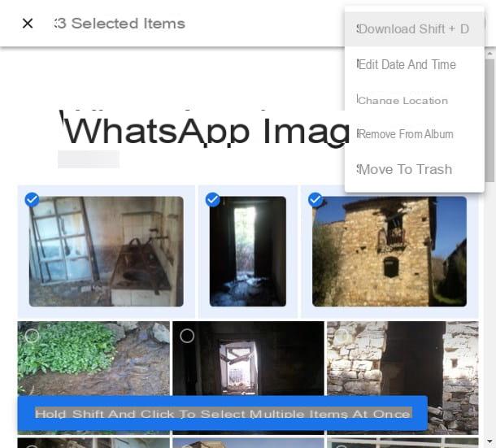The height and width of the screenshot is (448, 496).
Task: Uncheck the dark doorway photo
Action: tap(212, 200)
